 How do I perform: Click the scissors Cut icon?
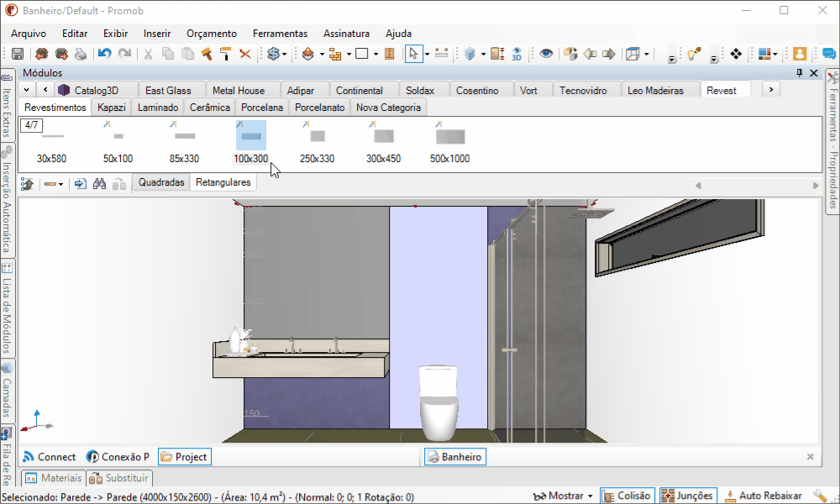149,54
